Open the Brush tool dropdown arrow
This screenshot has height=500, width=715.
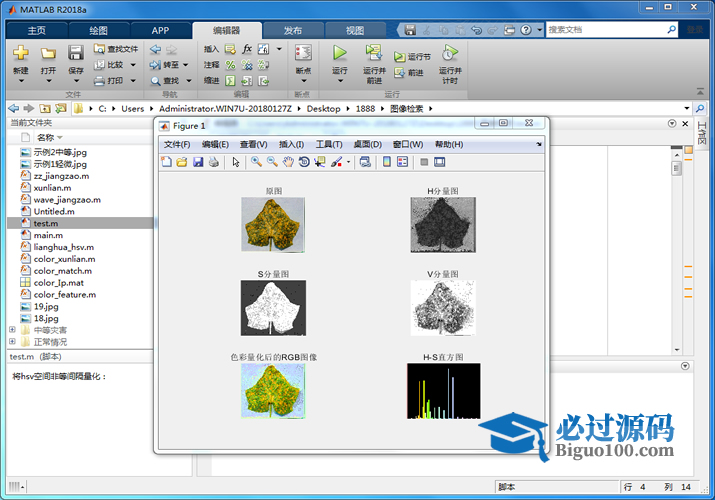(348, 162)
